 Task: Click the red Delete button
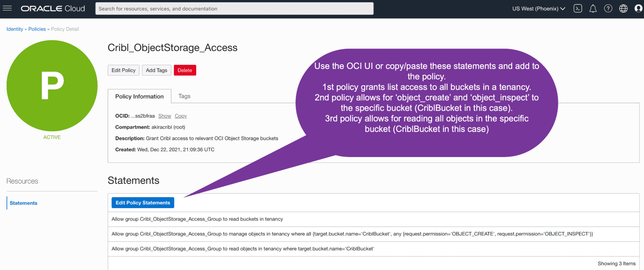[x=185, y=70]
